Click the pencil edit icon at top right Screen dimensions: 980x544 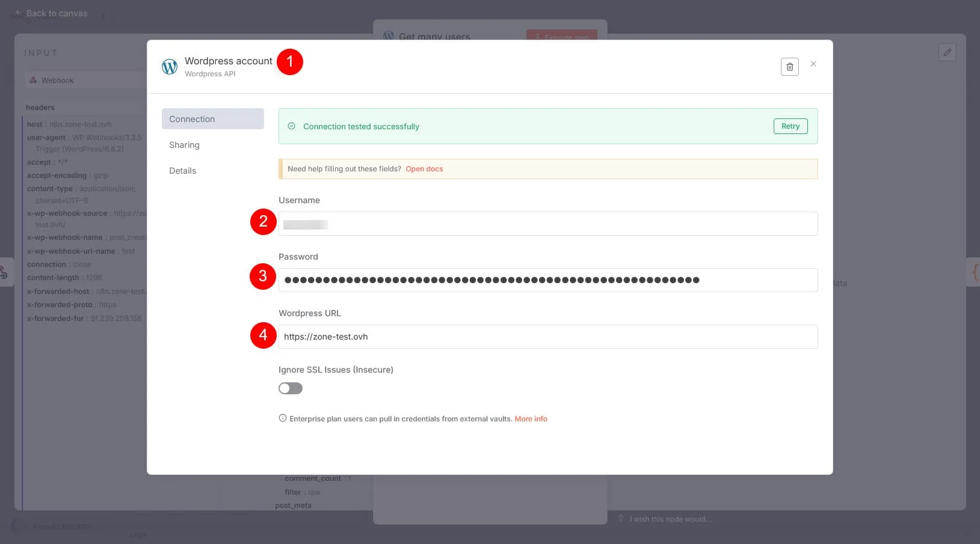point(947,52)
